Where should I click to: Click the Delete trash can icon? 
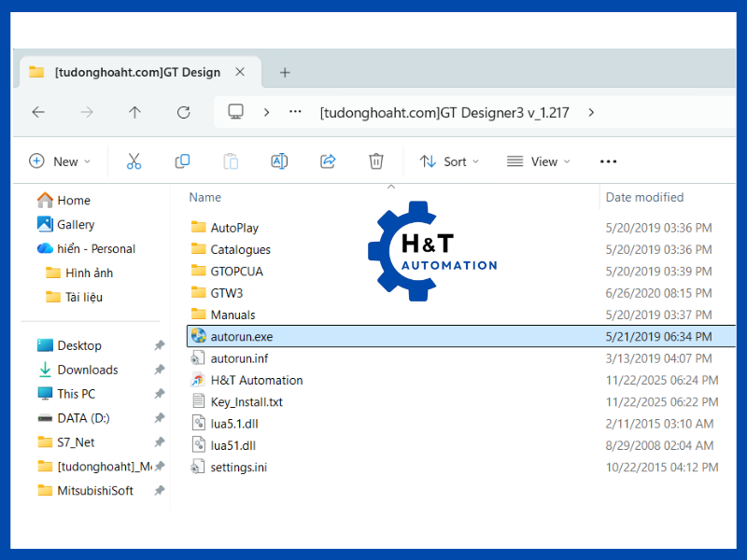pyautogui.click(x=376, y=161)
